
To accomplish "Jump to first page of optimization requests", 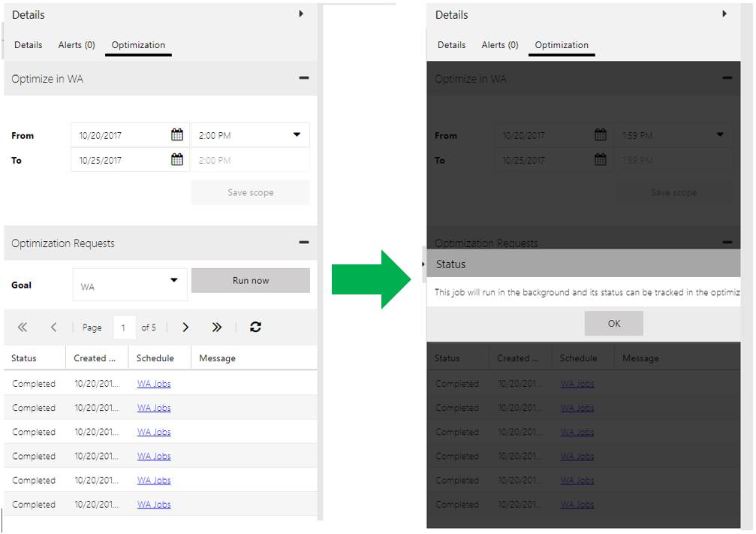I will (23, 327).
